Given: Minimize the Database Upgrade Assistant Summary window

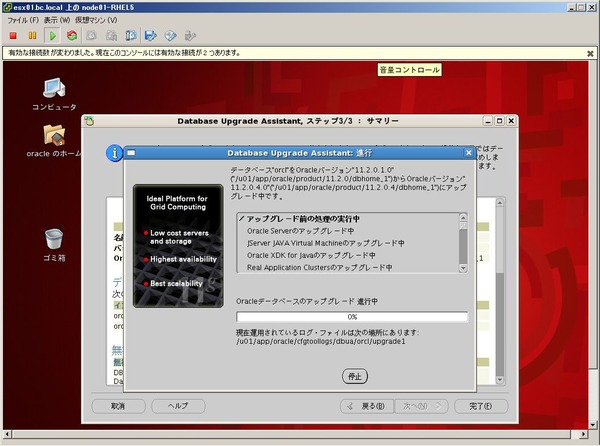Looking at the screenshot, I should coord(488,121).
